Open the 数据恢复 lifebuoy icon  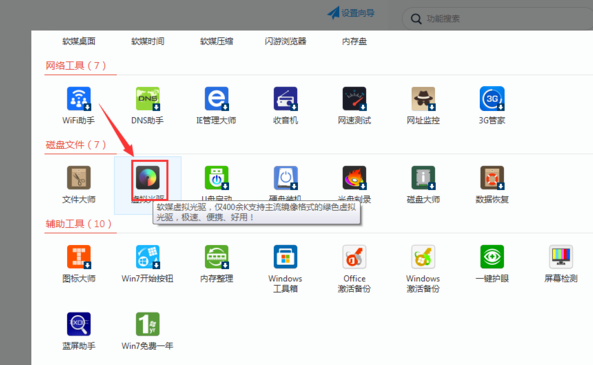(x=492, y=177)
